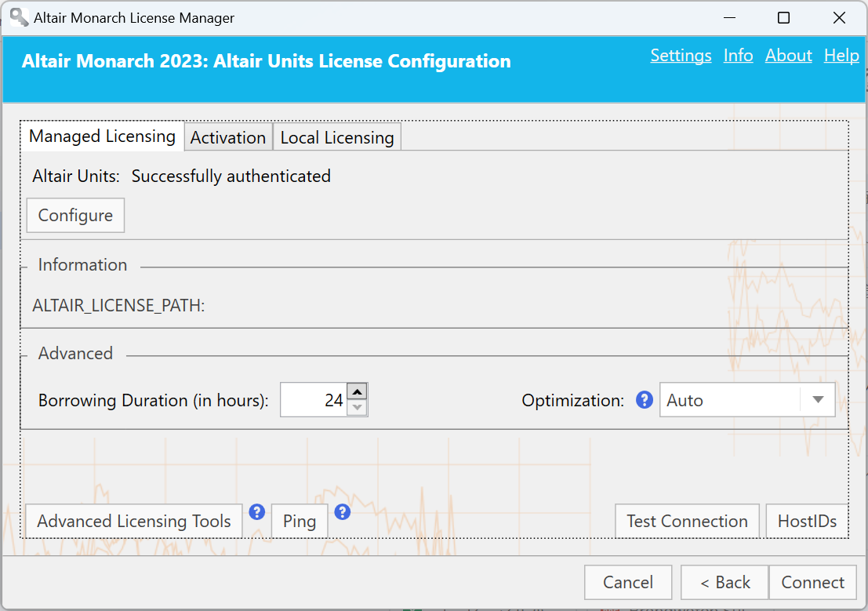Open Advanced Licensing Tools

tap(134, 522)
